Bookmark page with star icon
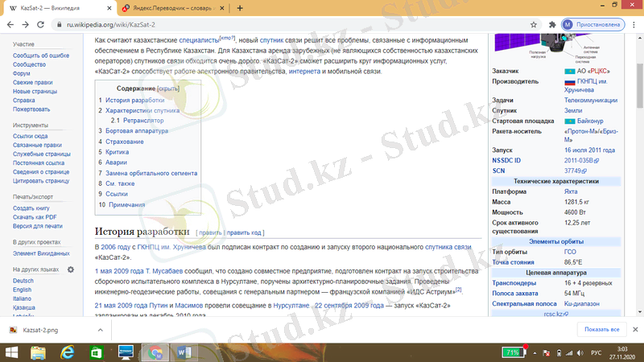The image size is (644, 362). point(534,25)
